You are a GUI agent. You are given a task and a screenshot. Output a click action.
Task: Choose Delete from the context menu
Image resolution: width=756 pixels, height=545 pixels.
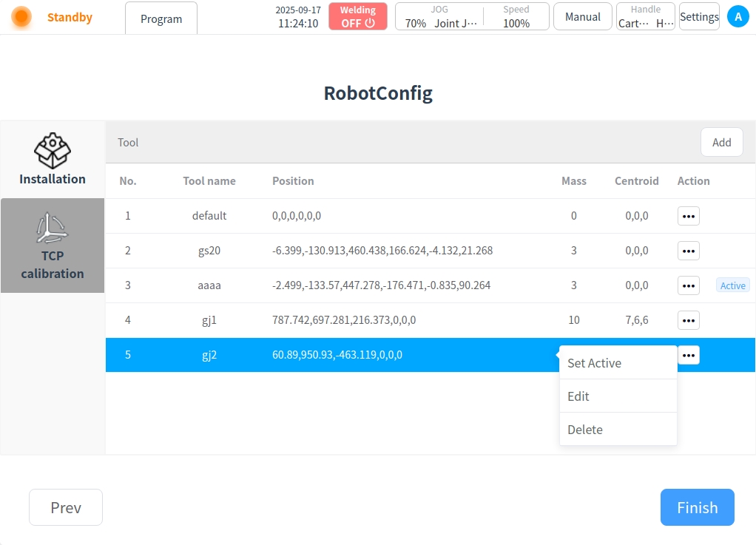(x=585, y=430)
